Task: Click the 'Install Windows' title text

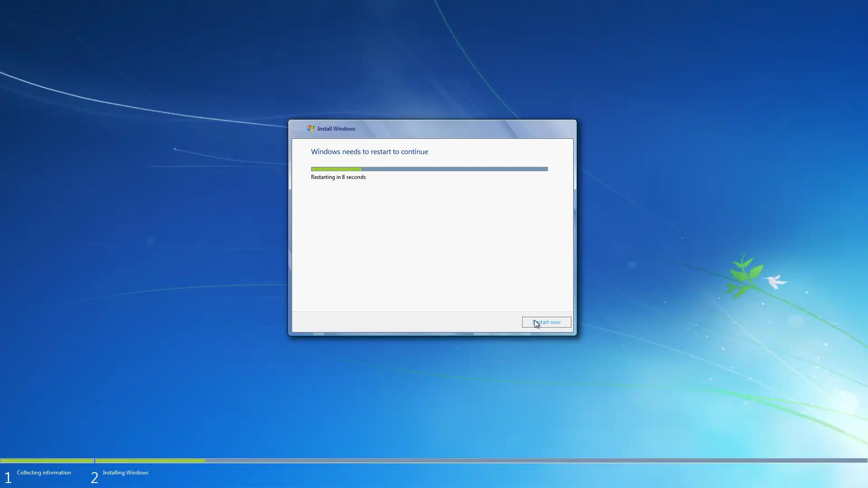Action: coord(336,129)
